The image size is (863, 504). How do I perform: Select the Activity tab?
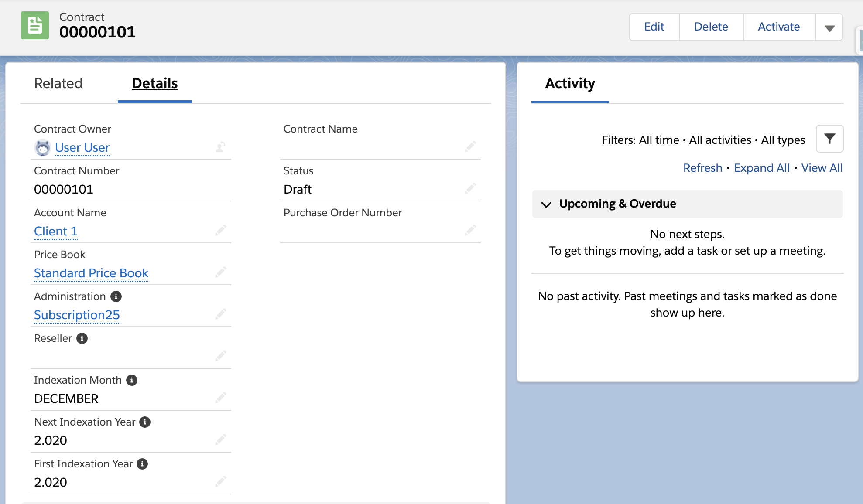(x=570, y=83)
